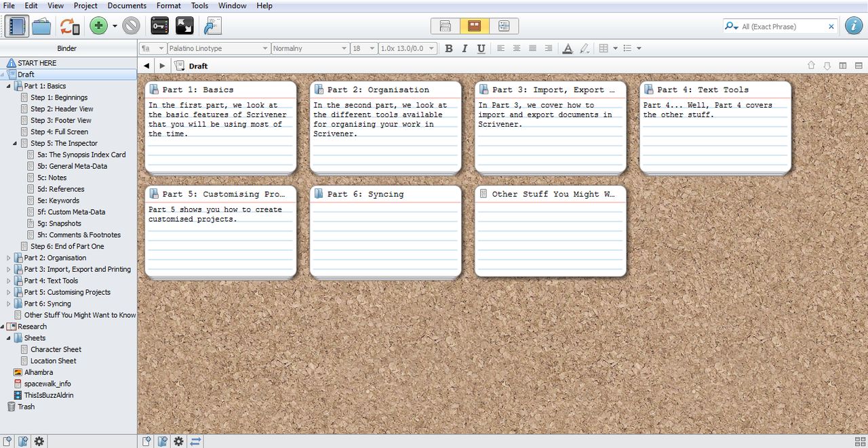
Task: Click the list bullets icon
Action: (x=627, y=48)
